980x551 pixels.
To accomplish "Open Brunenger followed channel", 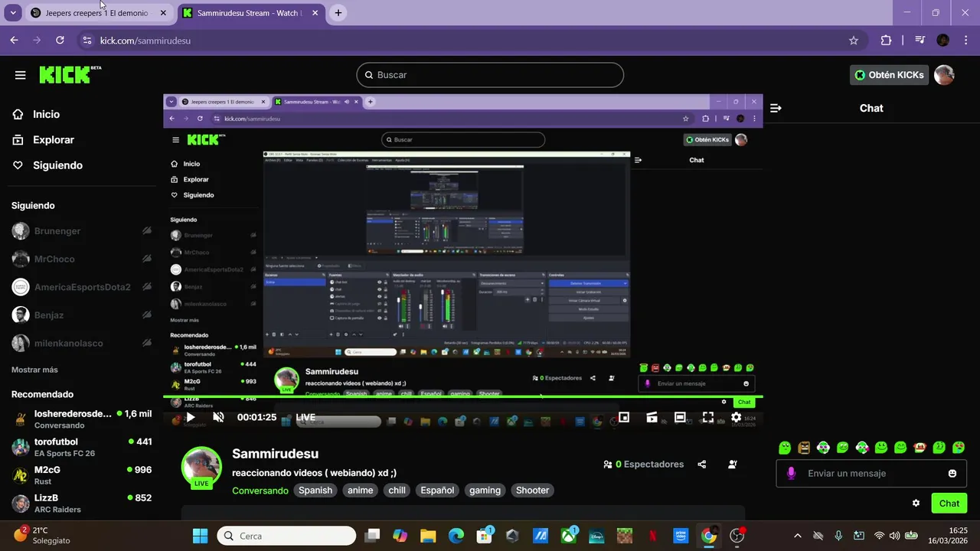I will [x=82, y=231].
